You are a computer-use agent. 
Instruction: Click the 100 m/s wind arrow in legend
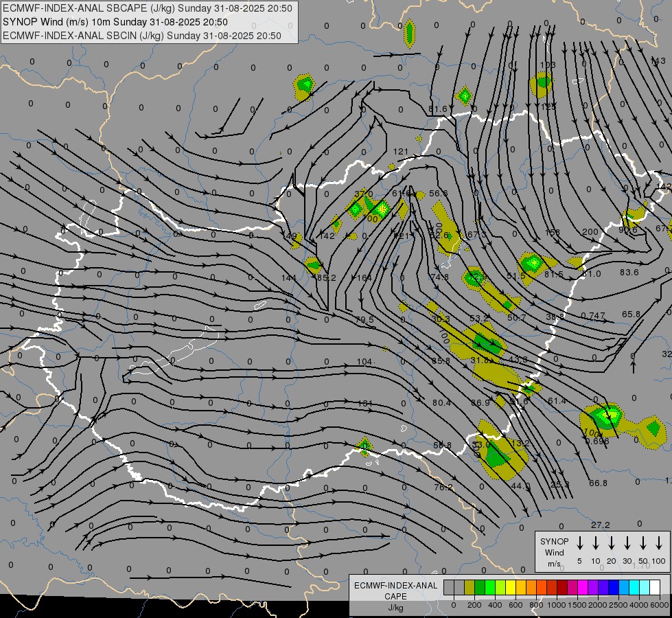click(659, 543)
